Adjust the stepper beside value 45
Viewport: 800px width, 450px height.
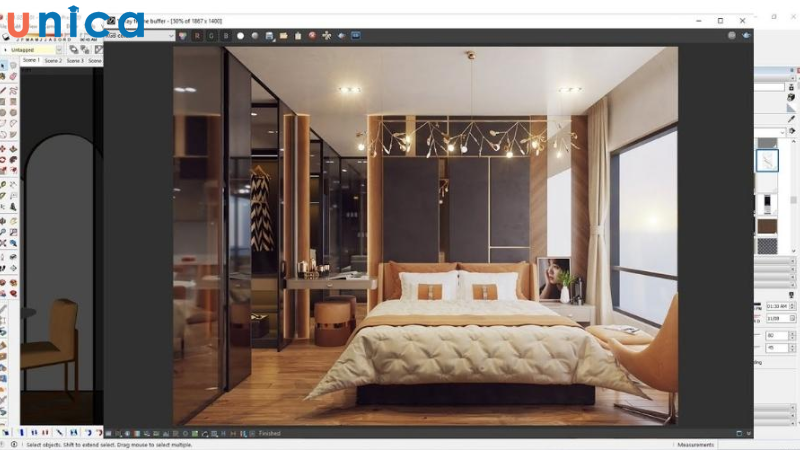792,348
